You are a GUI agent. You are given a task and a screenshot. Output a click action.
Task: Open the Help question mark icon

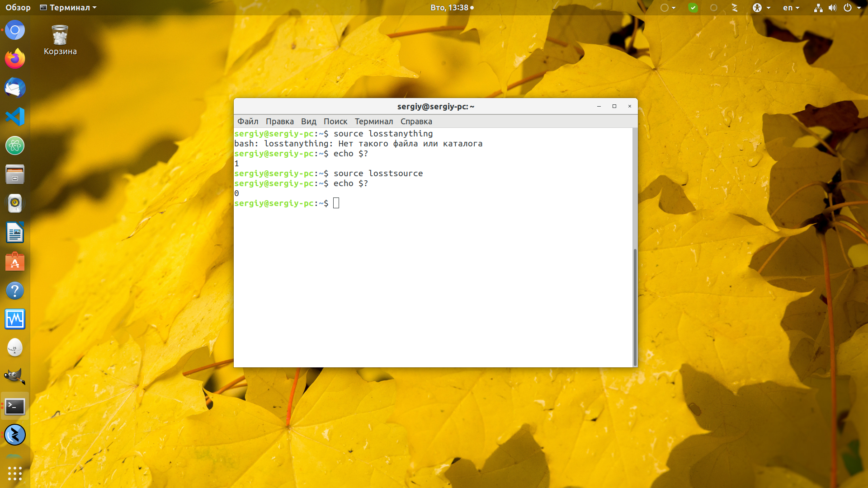(15, 290)
